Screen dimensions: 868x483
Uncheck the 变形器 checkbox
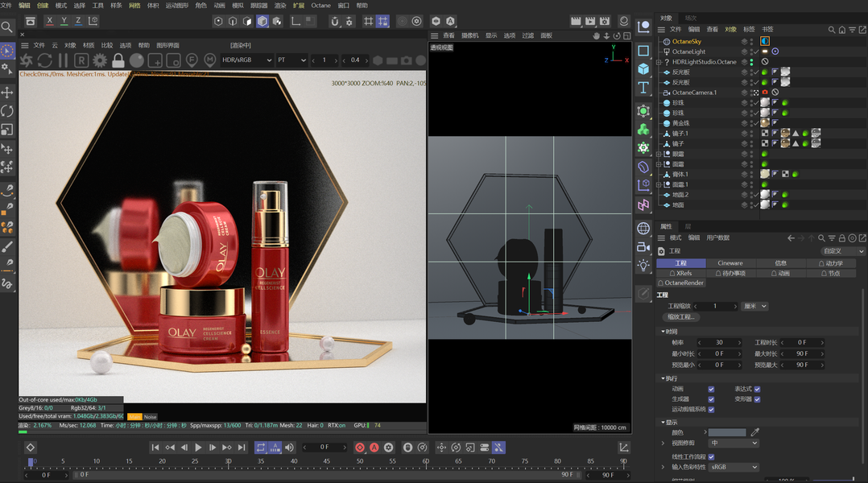point(757,399)
